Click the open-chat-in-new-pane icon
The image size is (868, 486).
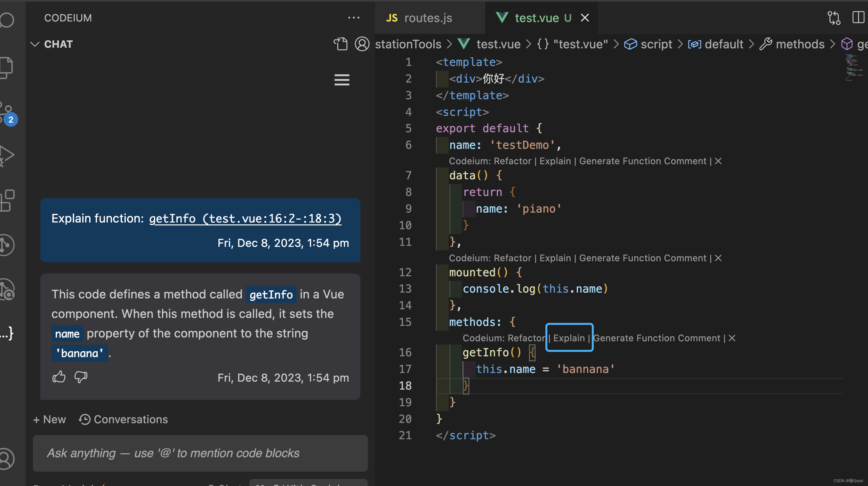(x=340, y=44)
